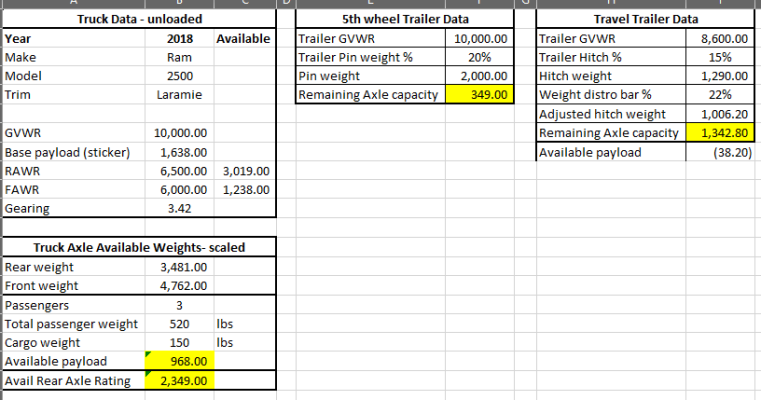Click the yellow 349.00 Remaining Axle capacity cell

tap(479, 95)
